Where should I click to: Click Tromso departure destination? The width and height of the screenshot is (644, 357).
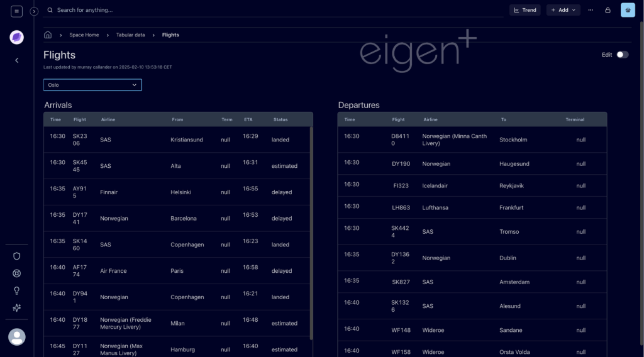(x=509, y=231)
